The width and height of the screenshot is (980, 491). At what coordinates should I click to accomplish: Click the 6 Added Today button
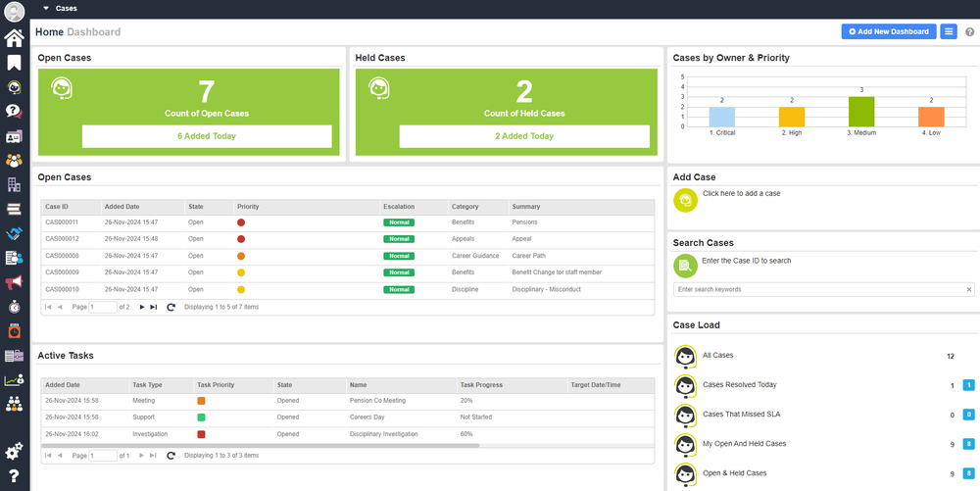click(207, 136)
